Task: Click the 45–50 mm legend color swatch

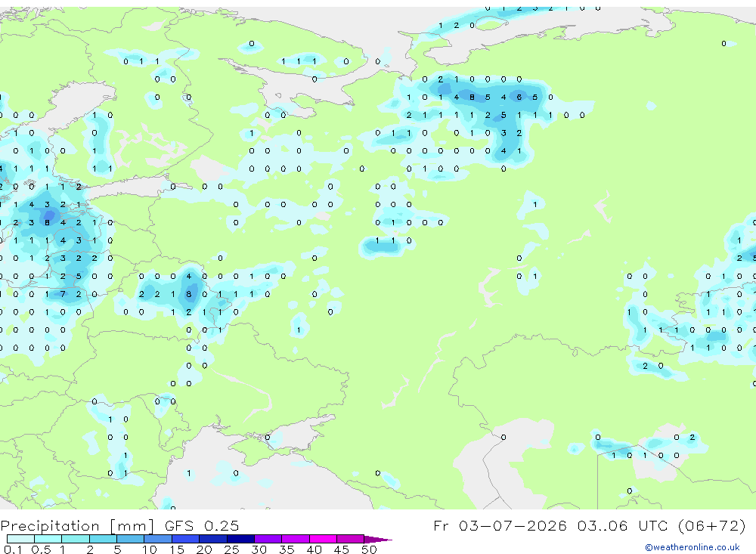Action: pyautogui.click(x=351, y=539)
